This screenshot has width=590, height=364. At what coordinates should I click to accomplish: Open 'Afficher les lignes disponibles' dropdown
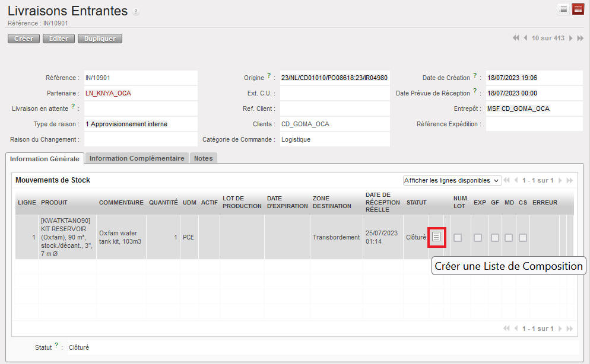pyautogui.click(x=451, y=180)
